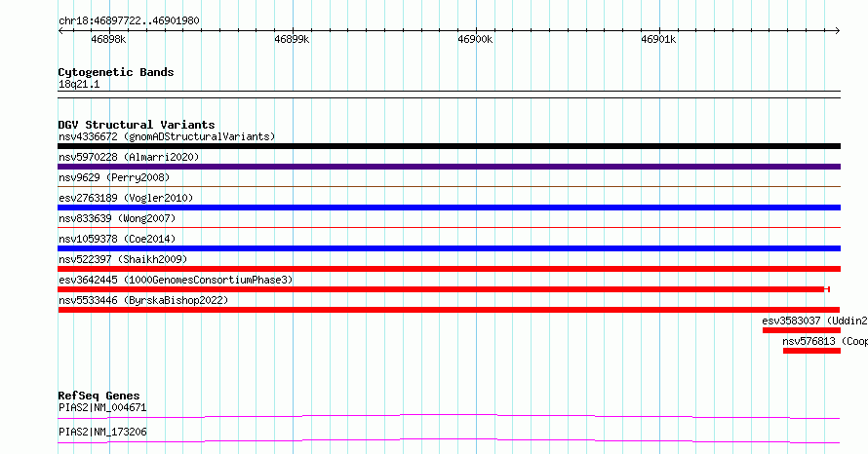
Task: Click the red esv3642445 variant bar
Action: pos(444,289)
